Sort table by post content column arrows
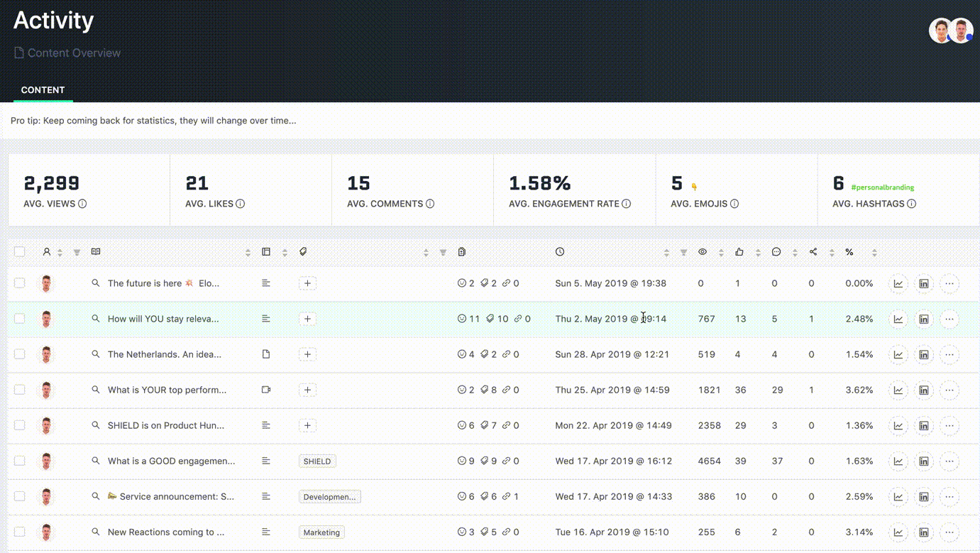 (x=248, y=253)
